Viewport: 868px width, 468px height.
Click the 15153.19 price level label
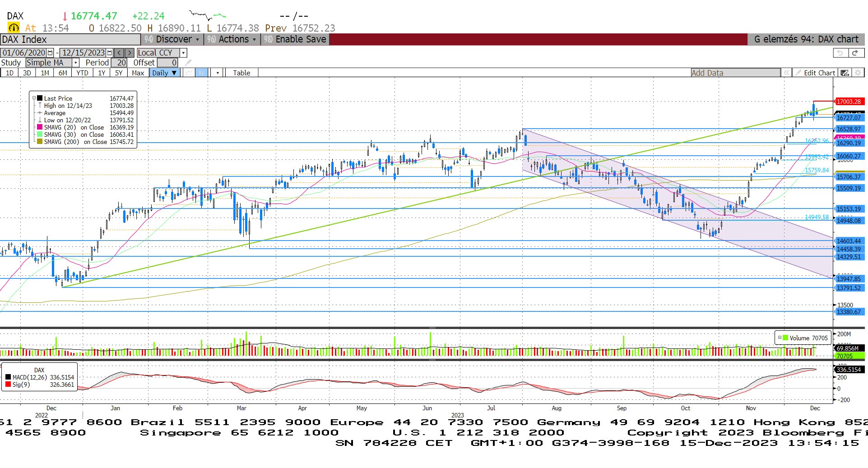849,209
